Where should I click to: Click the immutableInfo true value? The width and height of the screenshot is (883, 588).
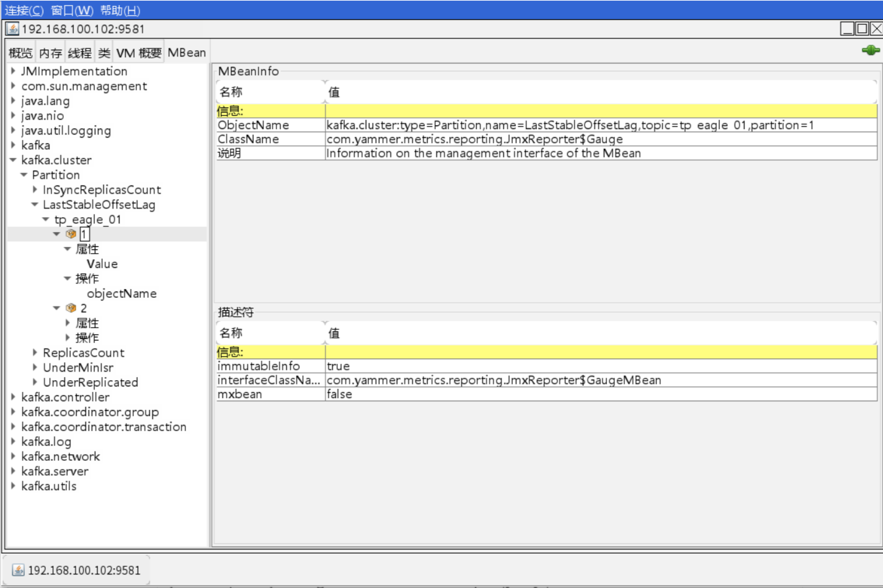tap(601, 366)
